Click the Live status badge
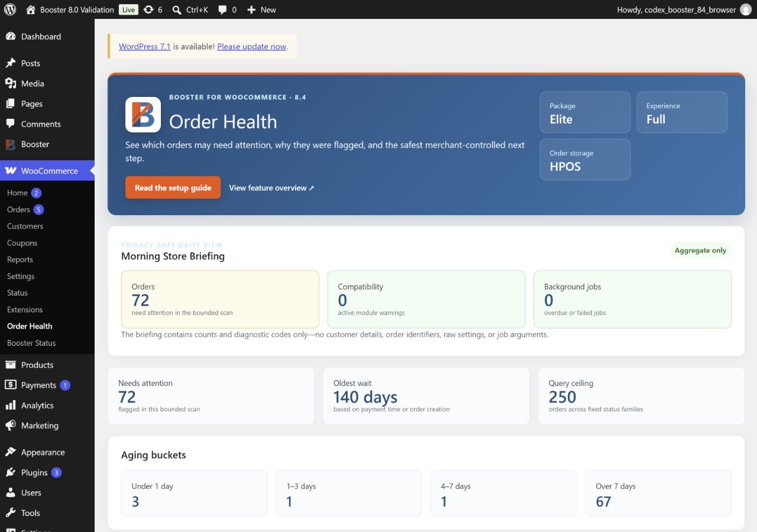Viewport: 757px width, 532px height. click(128, 9)
